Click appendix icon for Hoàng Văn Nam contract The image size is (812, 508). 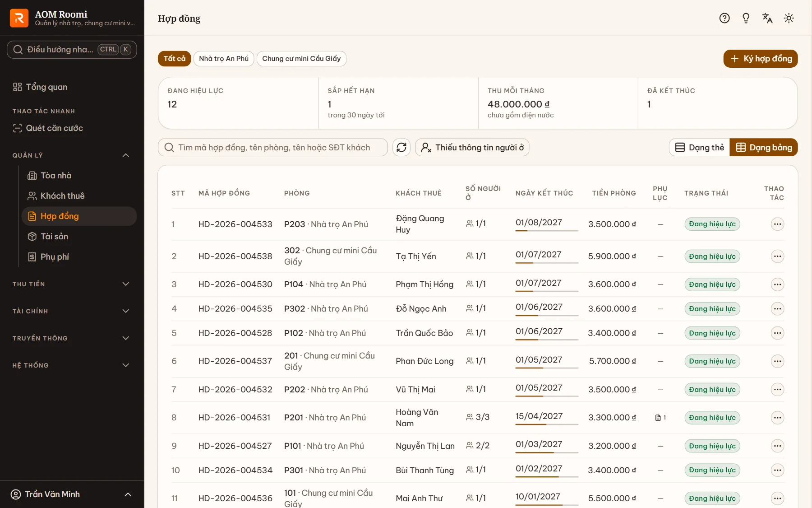tap(660, 418)
